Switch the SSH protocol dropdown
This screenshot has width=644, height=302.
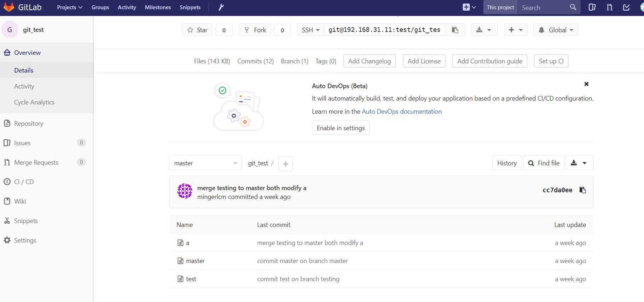point(310,30)
